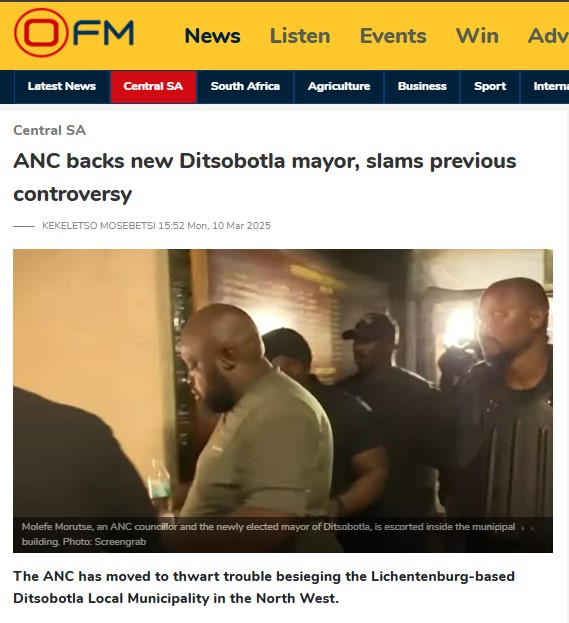Viewport: 569px width, 623px height.
Task: Select the partially visible International tab
Action: coord(545,87)
